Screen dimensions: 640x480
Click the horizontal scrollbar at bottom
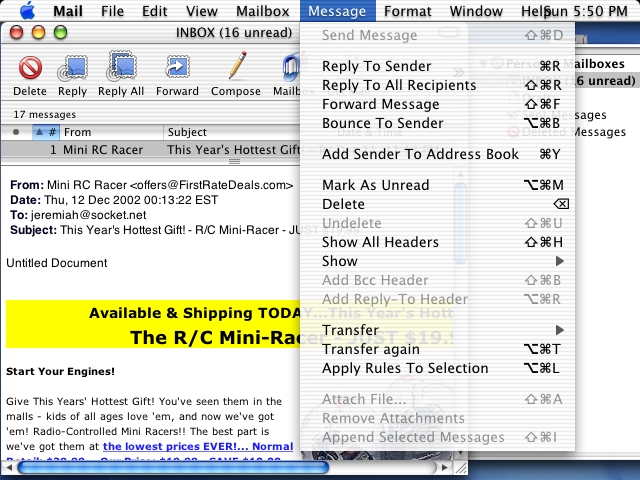pos(150,467)
